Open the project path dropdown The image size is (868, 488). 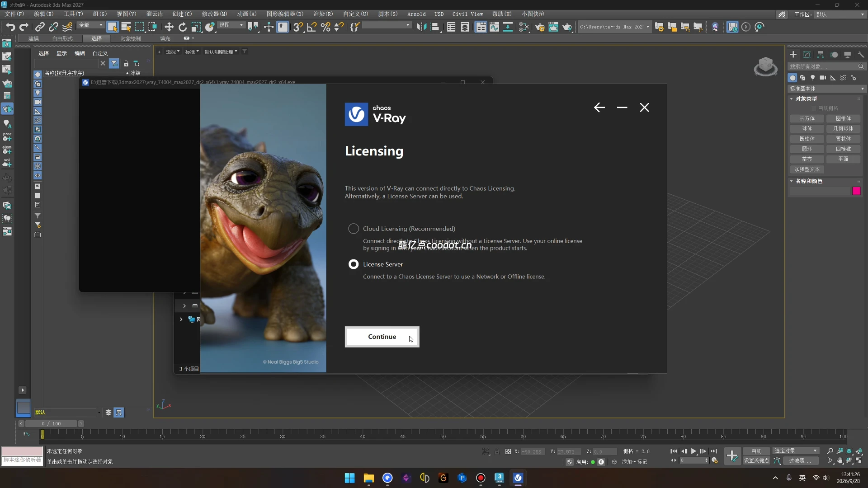click(614, 27)
